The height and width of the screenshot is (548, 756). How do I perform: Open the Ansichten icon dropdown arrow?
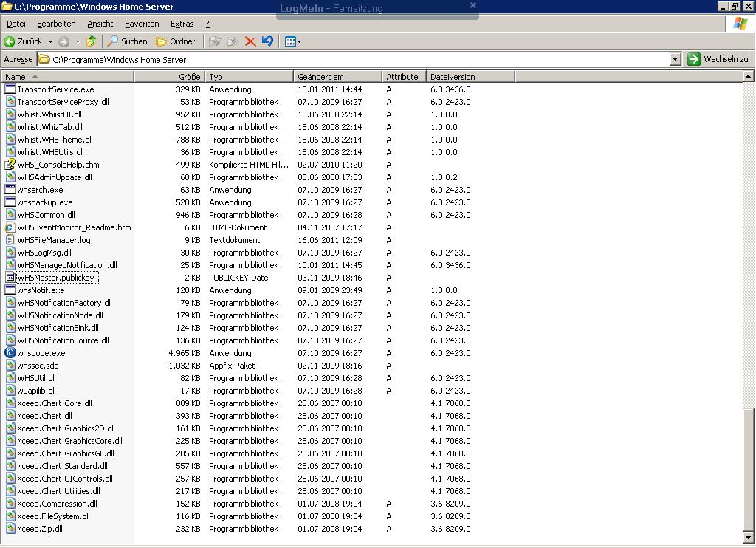click(298, 41)
